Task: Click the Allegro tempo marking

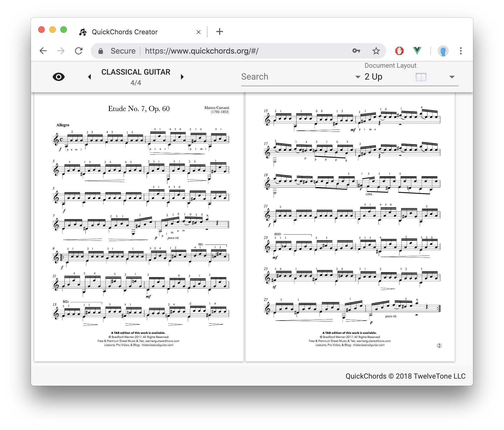Action: (x=63, y=125)
